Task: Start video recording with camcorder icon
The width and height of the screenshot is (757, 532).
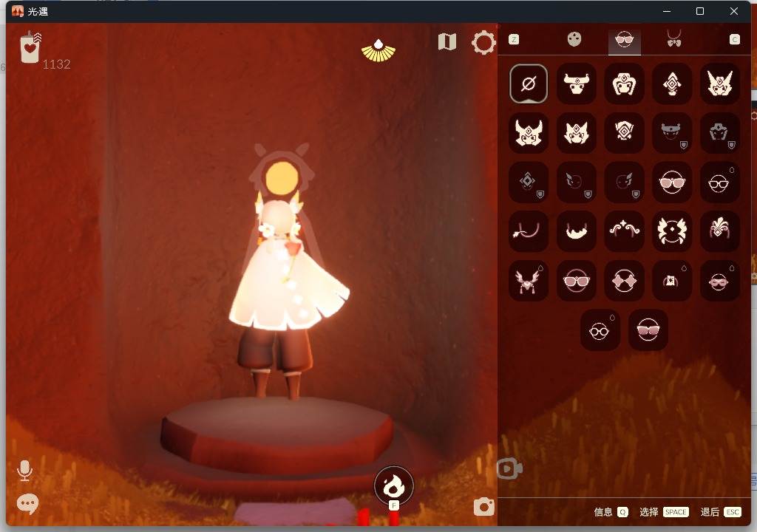Action: tap(509, 468)
